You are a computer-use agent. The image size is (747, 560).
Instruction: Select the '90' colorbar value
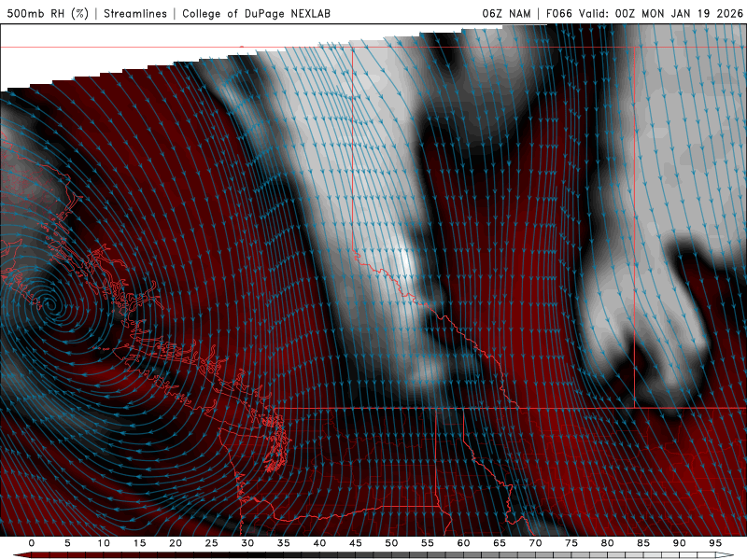coord(680,543)
